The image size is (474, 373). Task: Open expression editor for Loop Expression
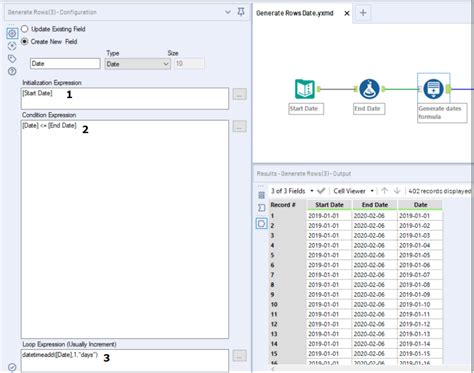(x=239, y=356)
